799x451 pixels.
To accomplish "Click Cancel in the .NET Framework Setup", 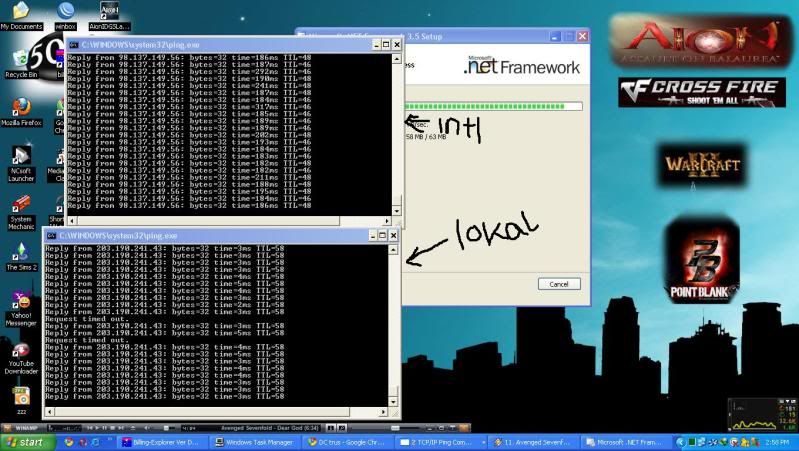I will (559, 284).
